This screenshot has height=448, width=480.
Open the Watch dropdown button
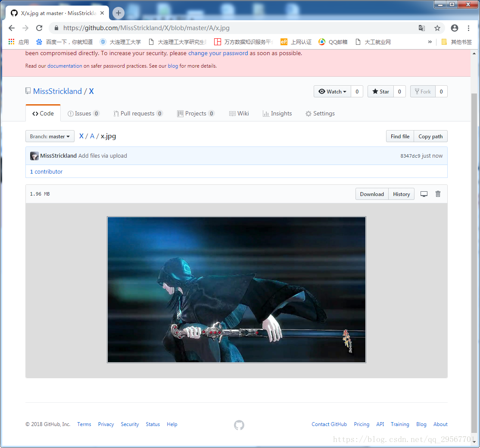pyautogui.click(x=332, y=91)
